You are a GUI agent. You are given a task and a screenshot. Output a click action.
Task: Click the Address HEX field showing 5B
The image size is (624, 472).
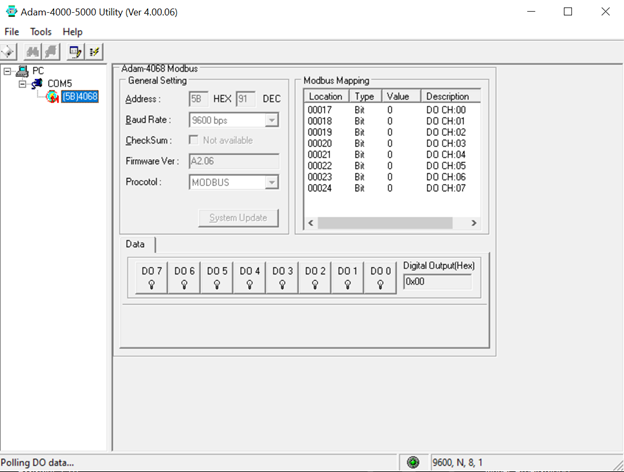click(x=199, y=99)
